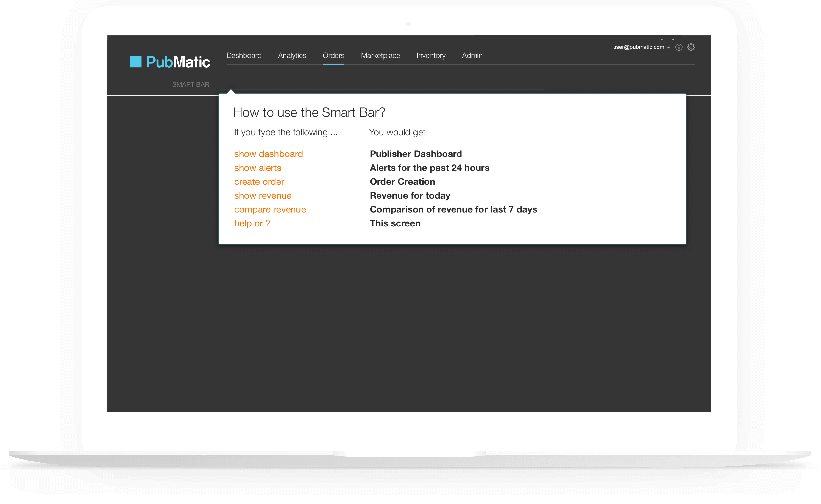The height and width of the screenshot is (504, 821).
Task: Choose the 'create order' command
Action: click(x=259, y=182)
